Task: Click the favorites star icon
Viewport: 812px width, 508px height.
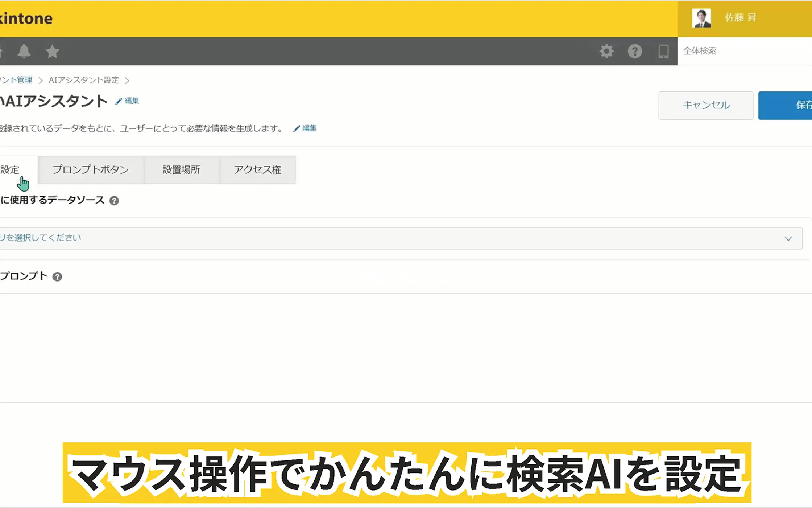Action: pyautogui.click(x=52, y=51)
